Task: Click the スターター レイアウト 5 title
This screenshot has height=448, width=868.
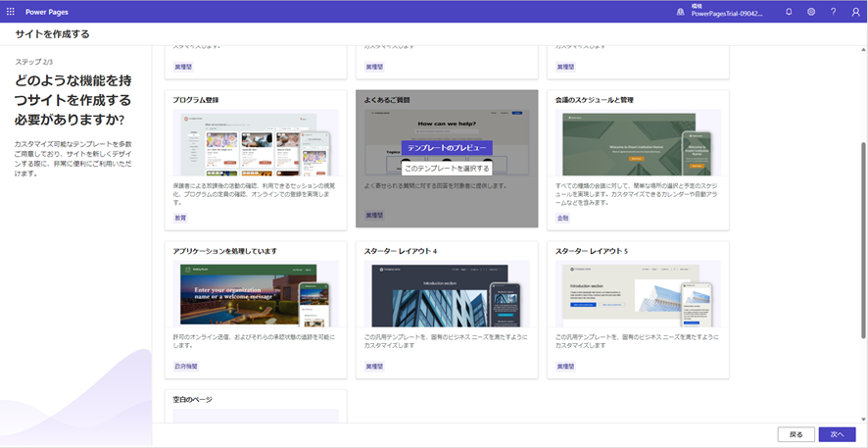Action: pos(591,251)
